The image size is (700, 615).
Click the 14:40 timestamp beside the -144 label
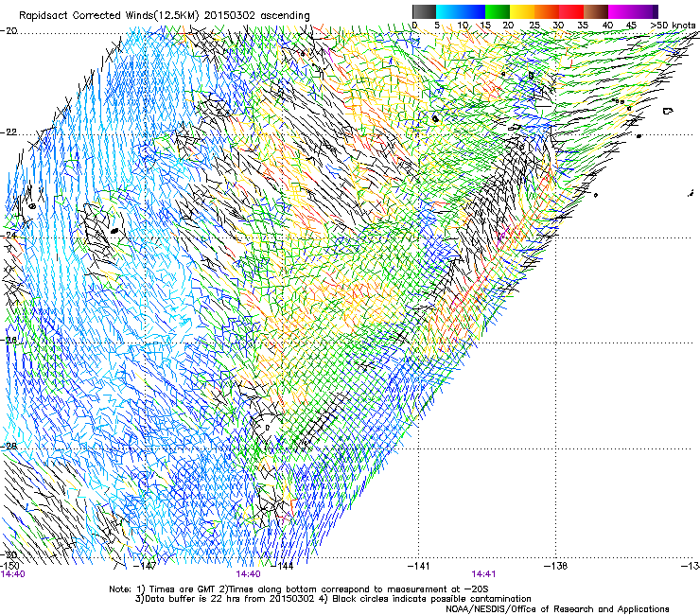point(248,574)
